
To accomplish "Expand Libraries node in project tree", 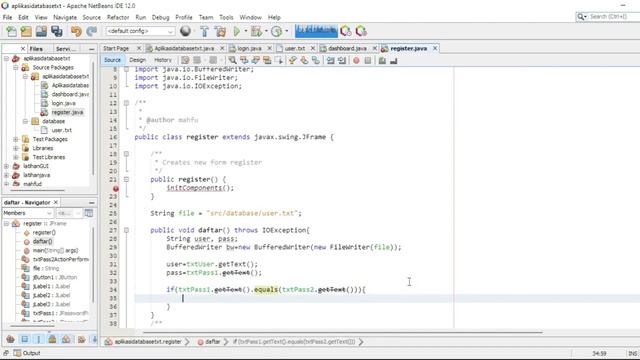I will [x=16, y=148].
